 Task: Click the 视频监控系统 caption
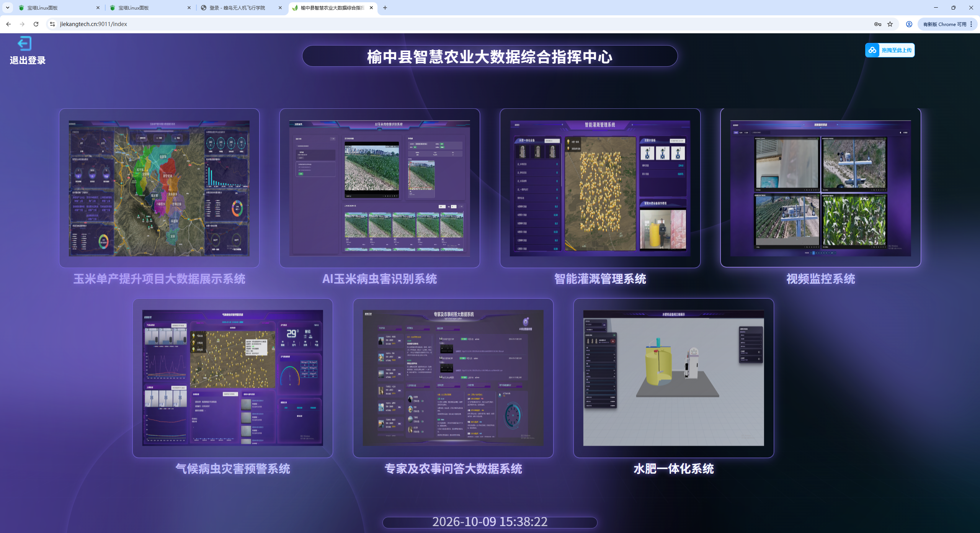click(821, 279)
